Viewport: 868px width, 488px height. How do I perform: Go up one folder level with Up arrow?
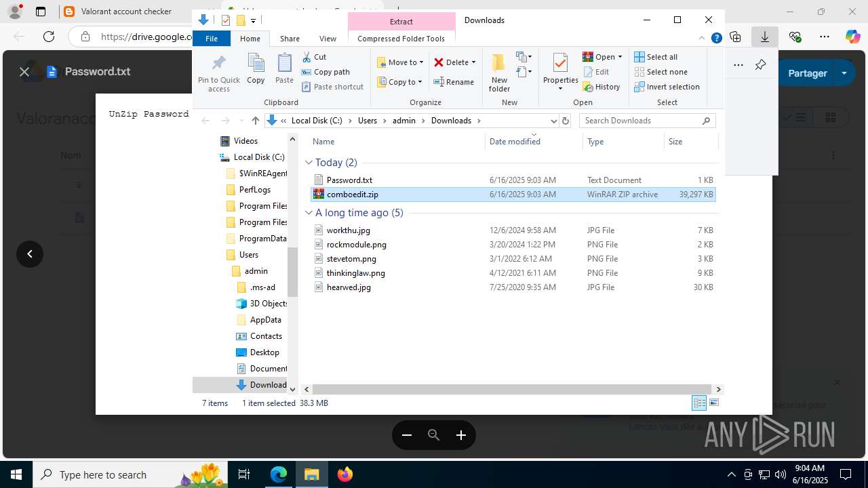255,121
